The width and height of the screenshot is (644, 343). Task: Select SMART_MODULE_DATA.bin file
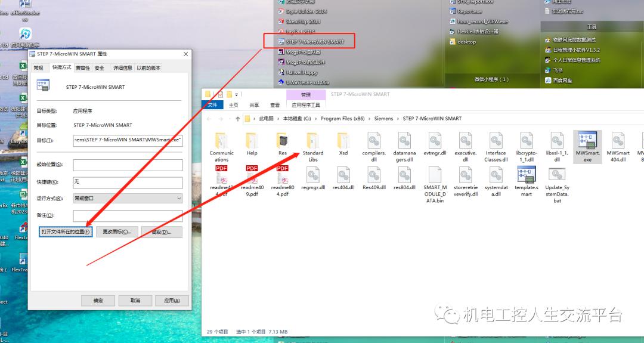point(435,185)
